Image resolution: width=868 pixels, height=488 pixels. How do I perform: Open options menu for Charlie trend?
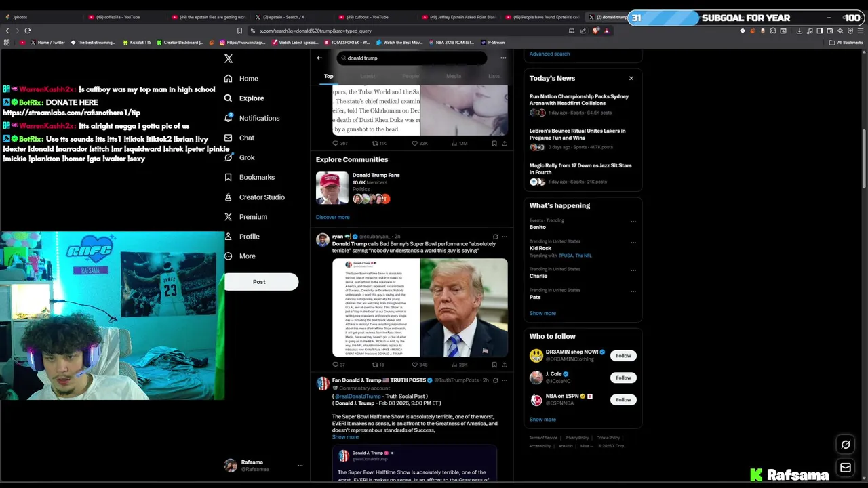(x=633, y=270)
